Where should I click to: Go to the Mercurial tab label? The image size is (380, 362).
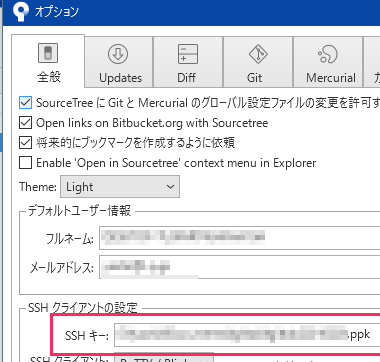pyautogui.click(x=331, y=78)
